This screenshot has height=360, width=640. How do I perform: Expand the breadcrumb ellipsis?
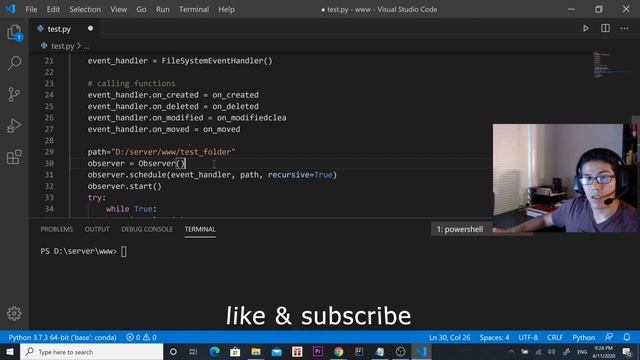point(87,46)
